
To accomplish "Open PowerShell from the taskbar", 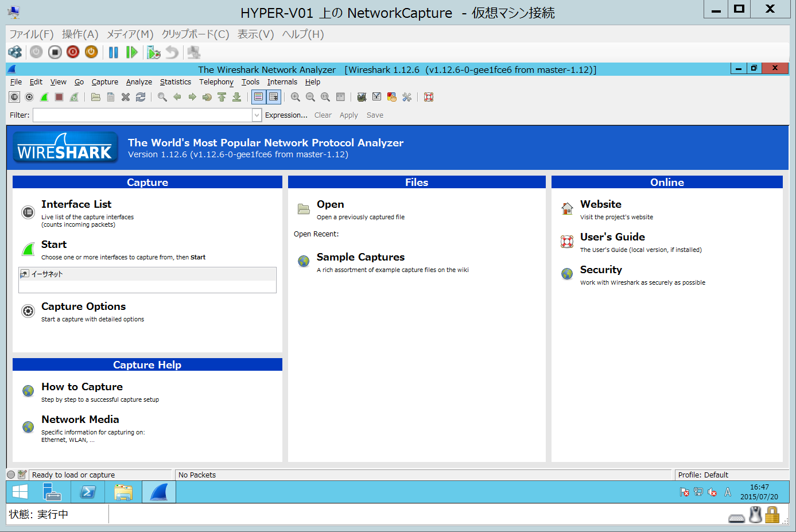I will pyautogui.click(x=88, y=492).
